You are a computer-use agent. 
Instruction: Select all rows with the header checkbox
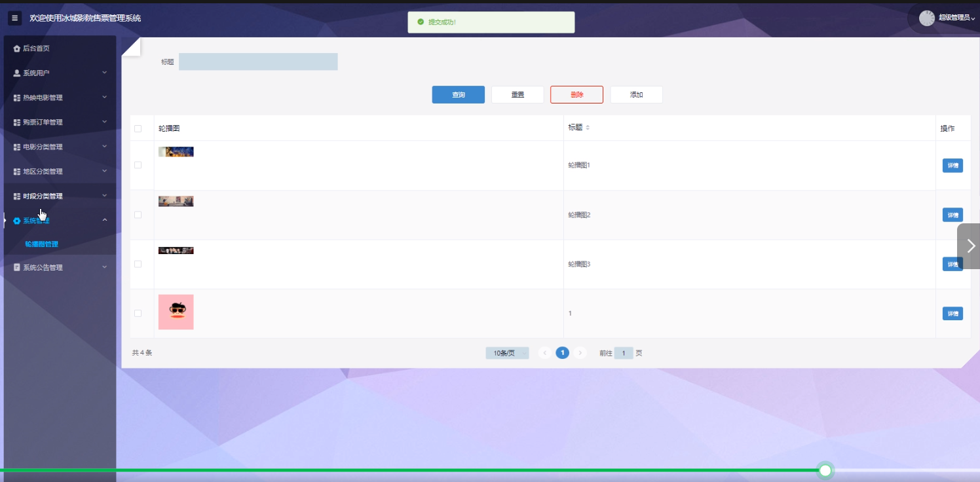click(138, 128)
